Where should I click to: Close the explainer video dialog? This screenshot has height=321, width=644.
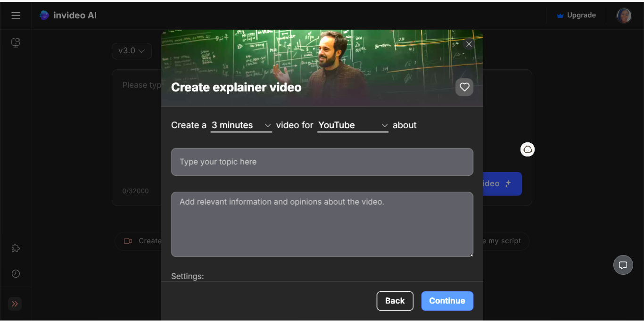[469, 44]
